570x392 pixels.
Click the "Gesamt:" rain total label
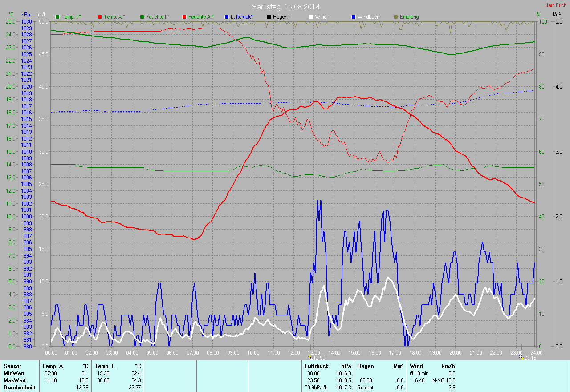(366, 388)
